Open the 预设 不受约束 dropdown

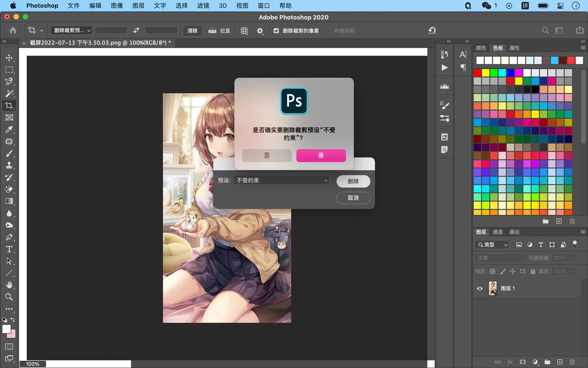[x=281, y=181]
